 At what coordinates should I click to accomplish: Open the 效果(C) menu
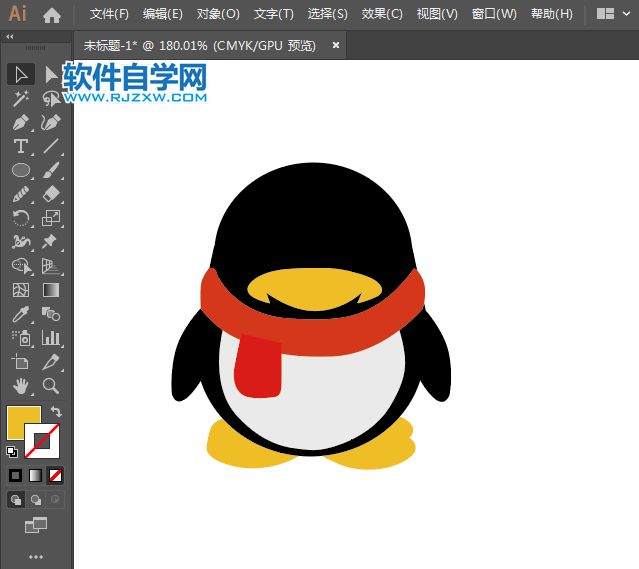[381, 14]
